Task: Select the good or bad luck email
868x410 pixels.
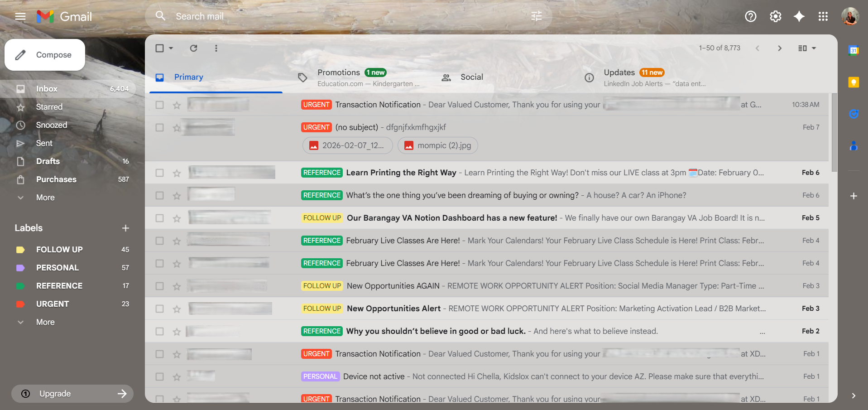Action: [159, 331]
